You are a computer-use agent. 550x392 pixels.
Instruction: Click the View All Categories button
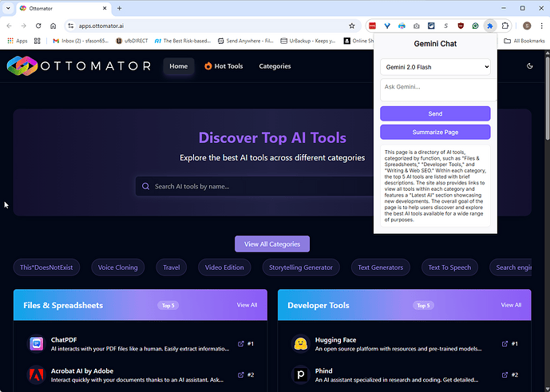click(272, 244)
